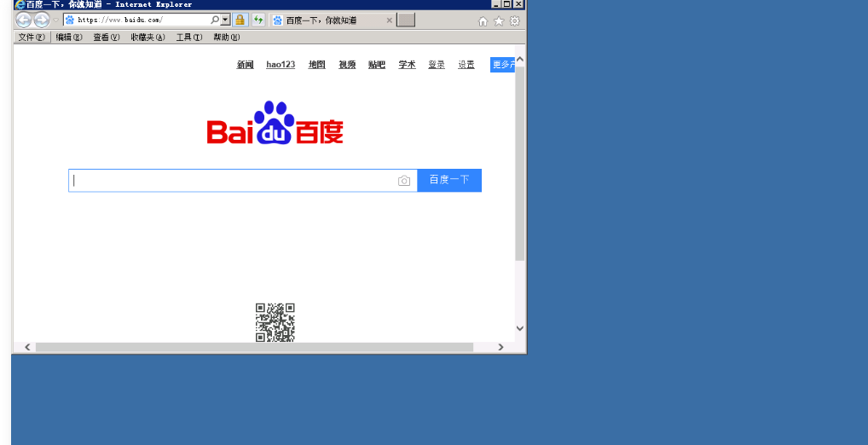Expand the address bar dropdown arrow

[225, 20]
